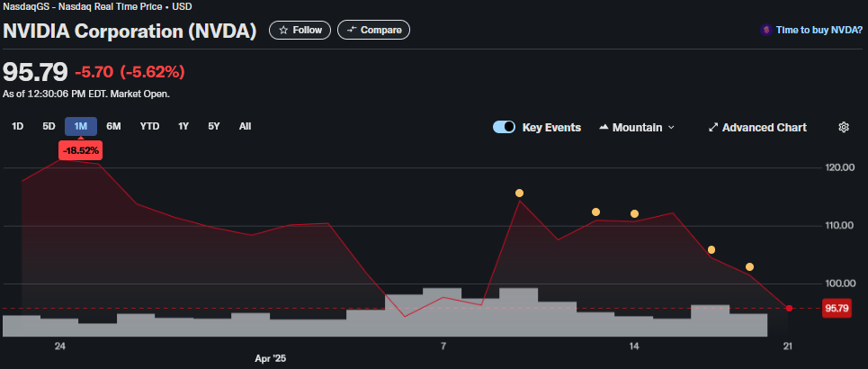Viewport: 868px width, 369px height.
Task: Select the 1Y range tab
Action: click(x=183, y=126)
